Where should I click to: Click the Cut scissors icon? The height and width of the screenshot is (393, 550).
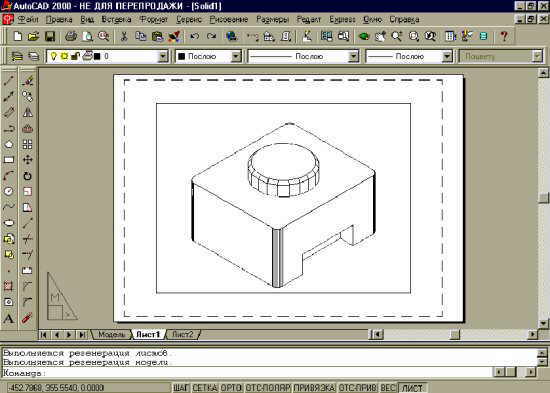124,36
